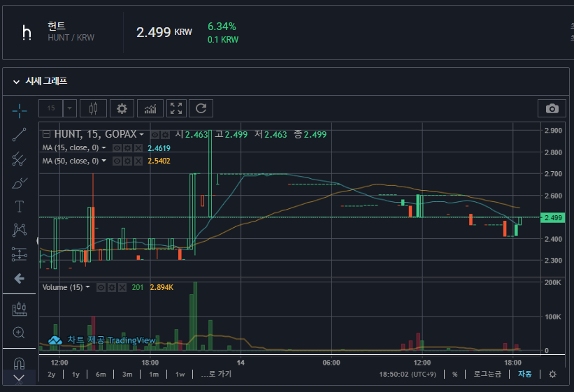This screenshot has height=392, width=574.
Task: Open MA (50, close, 0) dropdown
Action: pos(104,161)
